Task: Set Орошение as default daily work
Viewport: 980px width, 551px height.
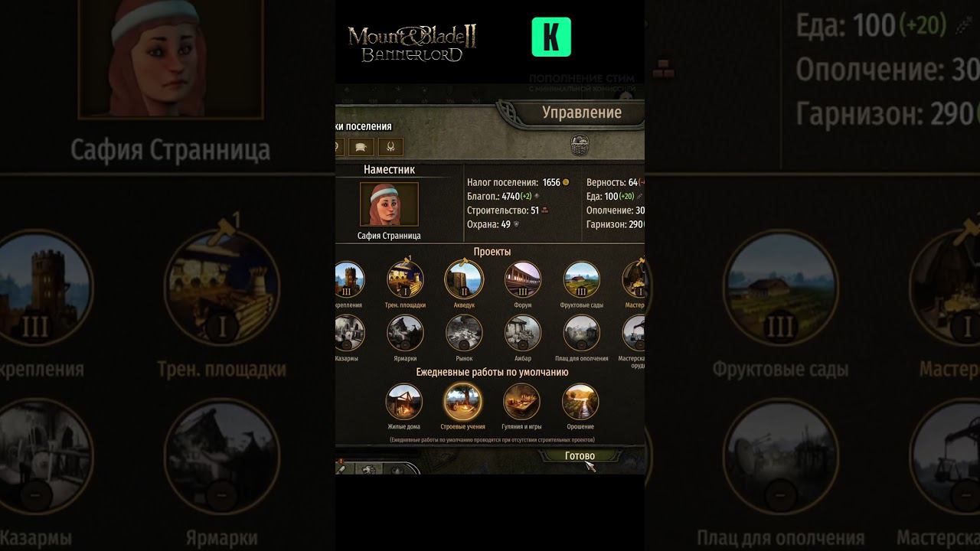Action: point(580,401)
